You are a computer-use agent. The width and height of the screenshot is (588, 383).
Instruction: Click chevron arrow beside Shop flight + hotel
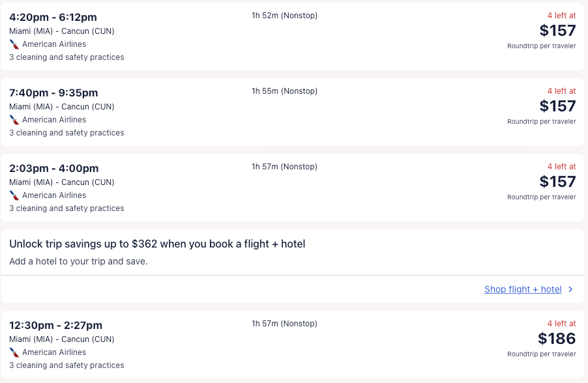[570, 289]
